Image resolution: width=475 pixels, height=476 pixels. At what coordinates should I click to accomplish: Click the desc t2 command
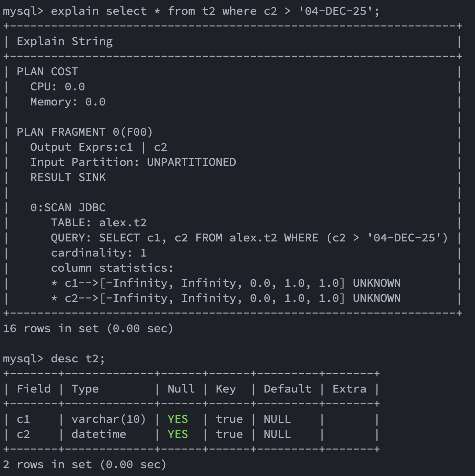[78, 359]
